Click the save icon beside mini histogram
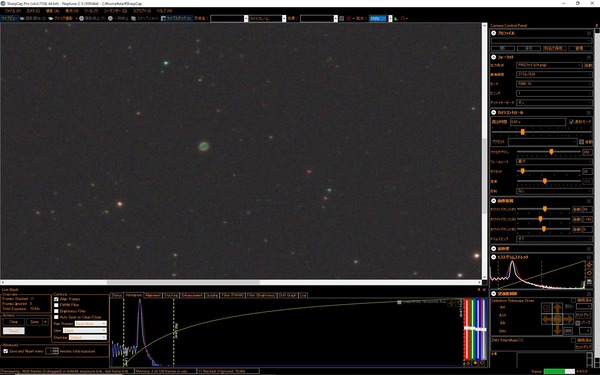Screen dimensions: 600x375 click(589, 282)
